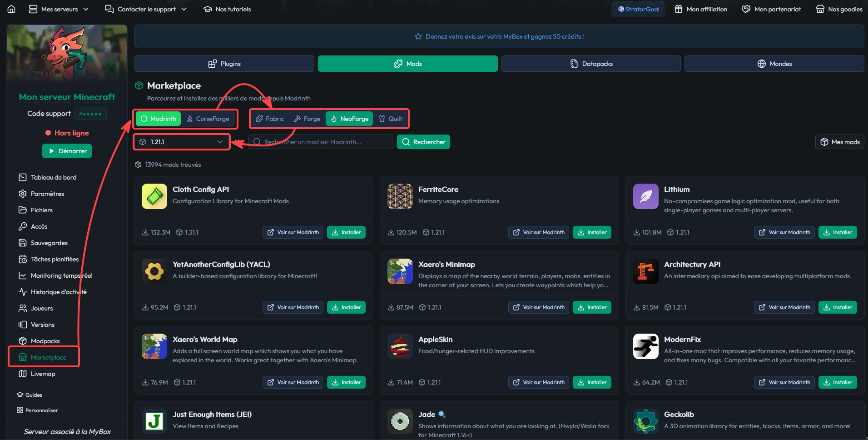
Task: Click the Geckolib mod icon
Action: [x=646, y=421]
